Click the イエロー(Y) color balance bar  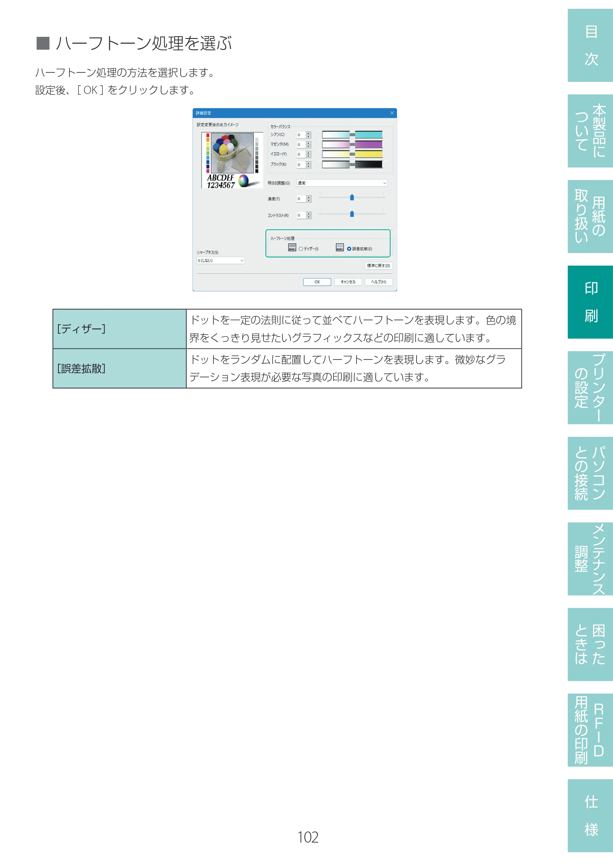(352, 154)
